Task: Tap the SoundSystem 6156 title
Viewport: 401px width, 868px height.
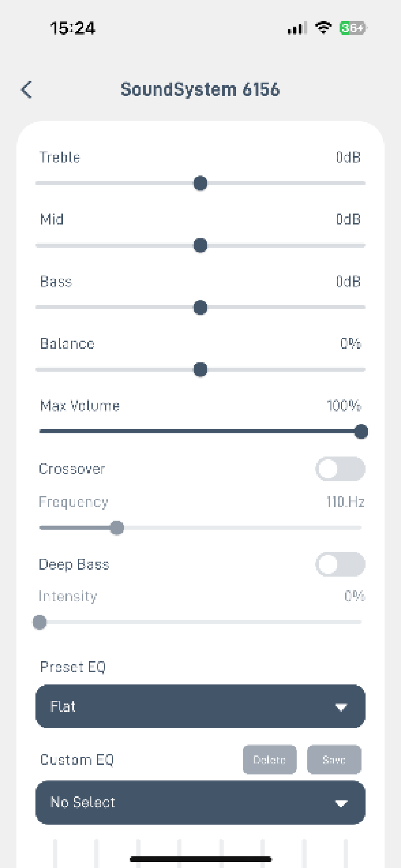Action: 200,90
